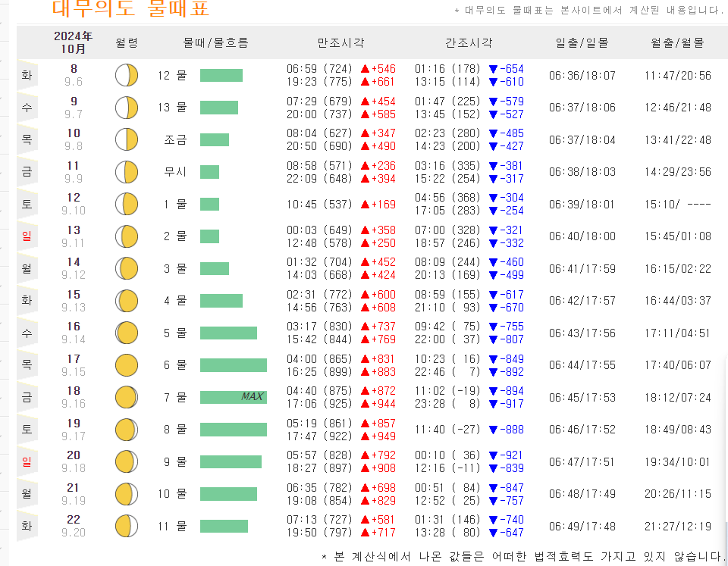Click the moon icon on the October 12 row
728x566 pixels.
pos(126,204)
